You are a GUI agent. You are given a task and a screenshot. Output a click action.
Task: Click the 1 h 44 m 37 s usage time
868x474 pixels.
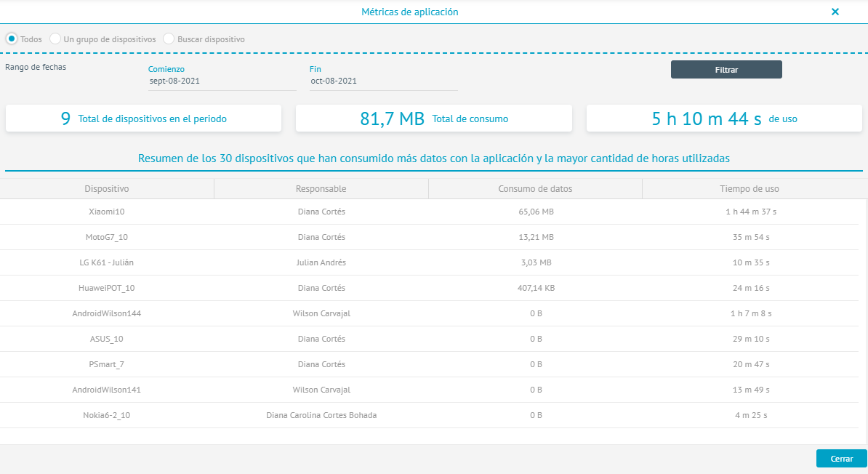[751, 212]
